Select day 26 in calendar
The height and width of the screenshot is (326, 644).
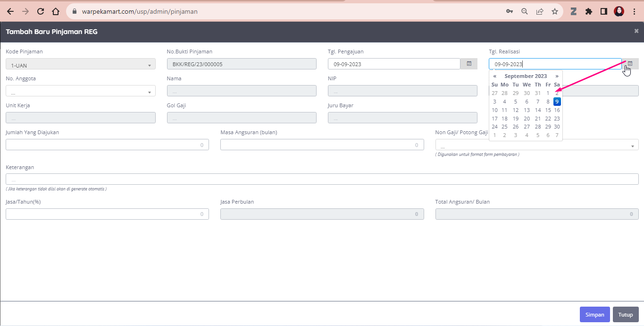click(516, 127)
